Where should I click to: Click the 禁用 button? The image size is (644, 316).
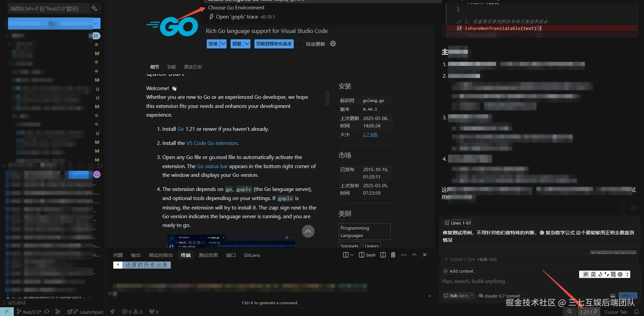click(x=213, y=44)
